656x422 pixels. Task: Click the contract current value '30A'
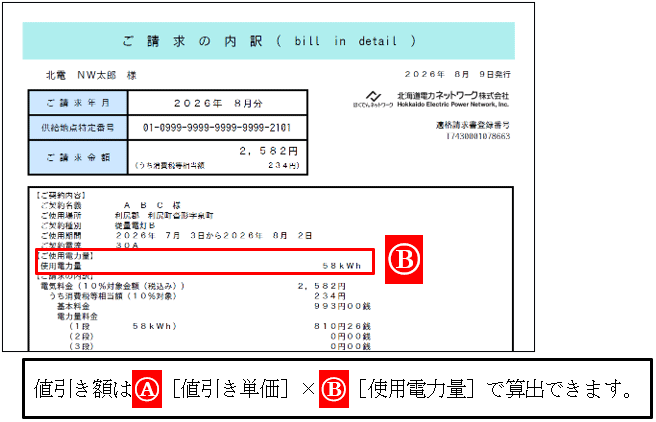[x=127, y=246]
